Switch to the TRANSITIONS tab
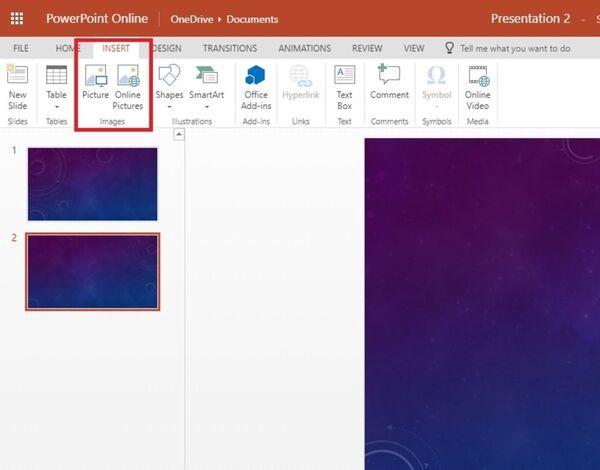Viewport: 600px width, 470px height. coord(229,48)
